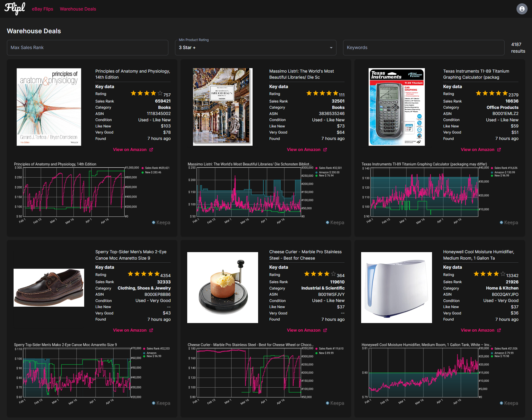The image size is (532, 420).
Task: Click the Cheese Curler product image
Action: point(223,288)
